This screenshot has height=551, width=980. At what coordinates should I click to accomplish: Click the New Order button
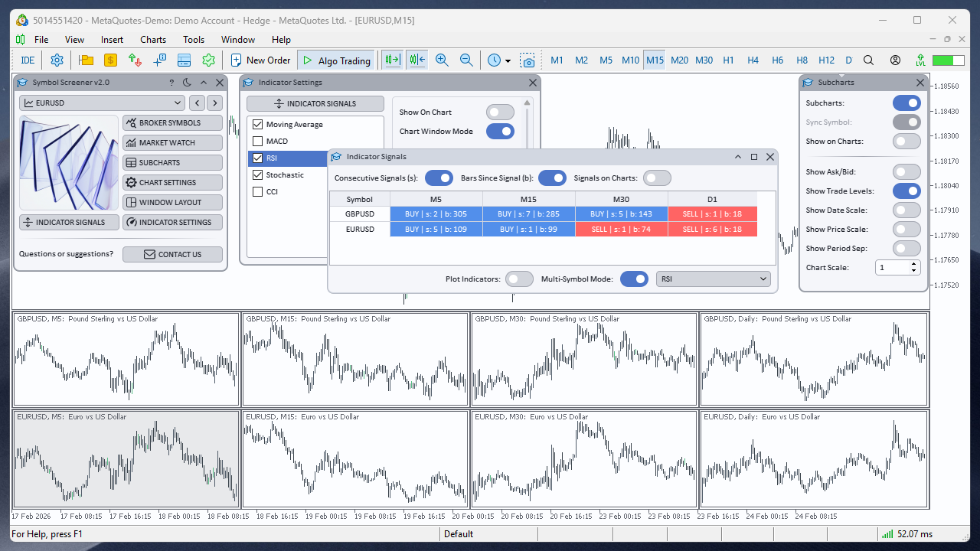(x=260, y=60)
